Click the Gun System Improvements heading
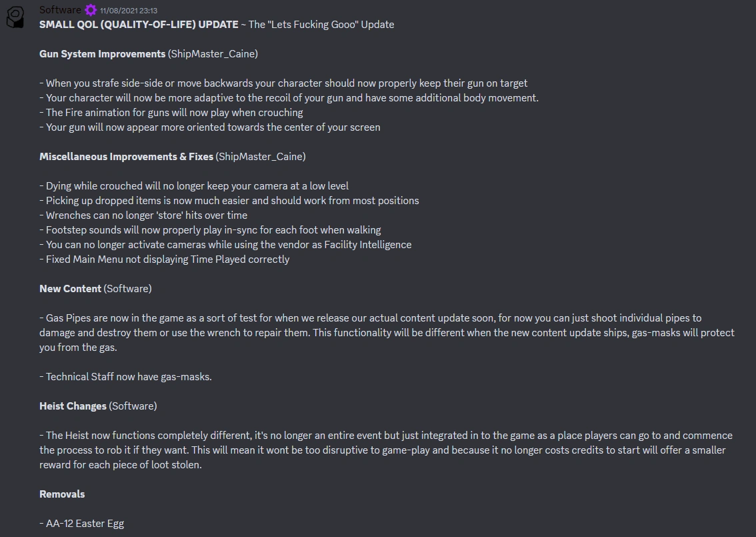Image resolution: width=756 pixels, height=537 pixels. click(x=102, y=54)
